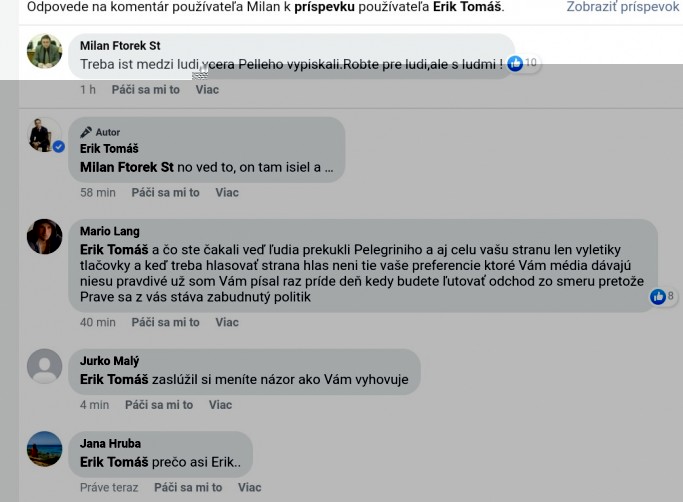Open the Mario Lang name link
Image resolution: width=683 pixels, height=502 pixels.
tap(110, 231)
